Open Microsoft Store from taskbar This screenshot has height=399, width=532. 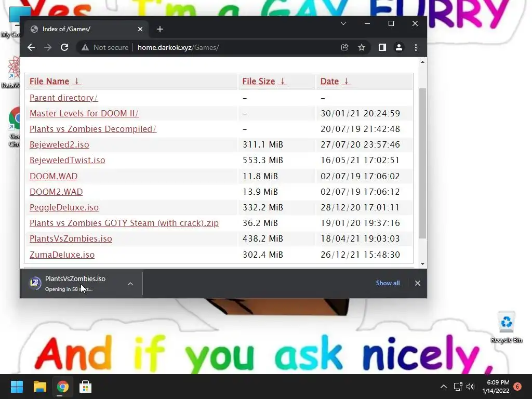[x=86, y=387]
